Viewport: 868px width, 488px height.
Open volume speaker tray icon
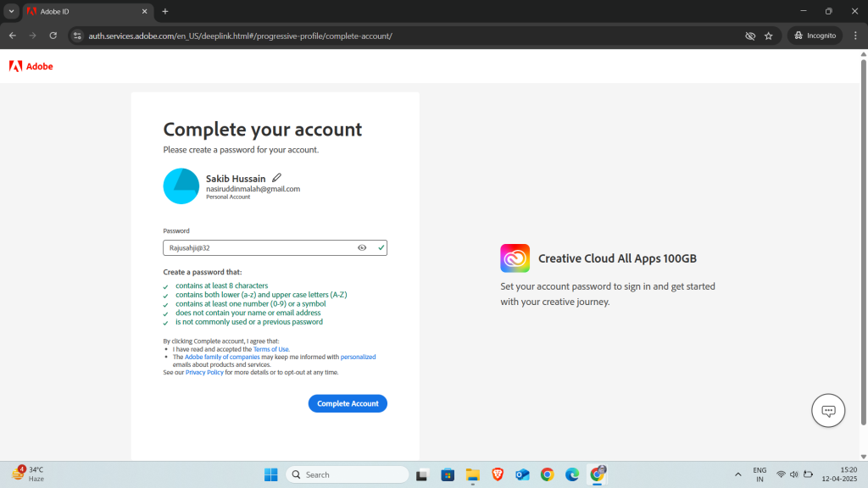pos(793,474)
